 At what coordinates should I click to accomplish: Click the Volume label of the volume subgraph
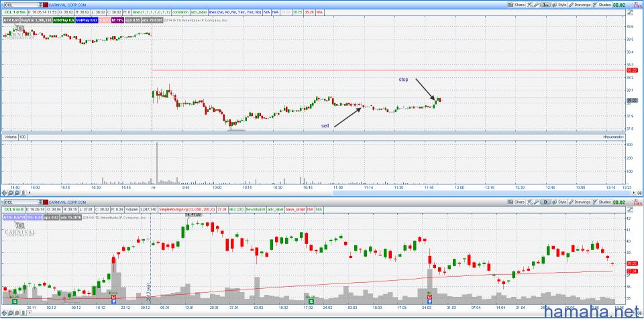[x=9, y=136]
